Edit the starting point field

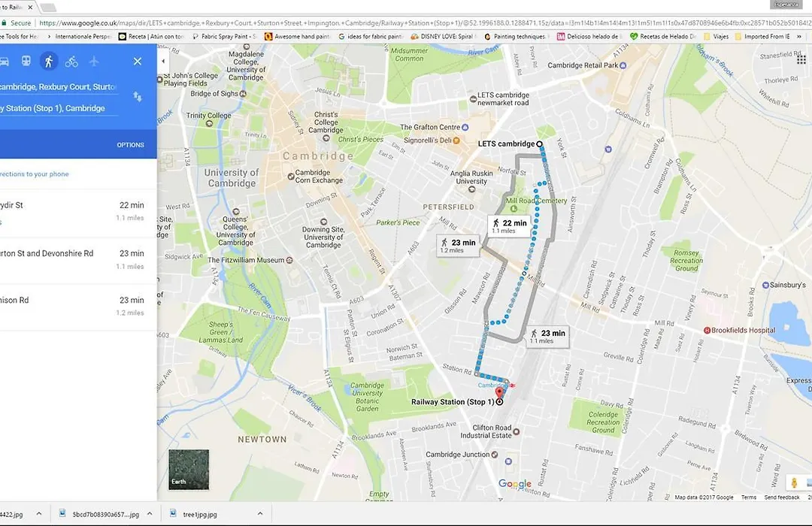click(59, 87)
